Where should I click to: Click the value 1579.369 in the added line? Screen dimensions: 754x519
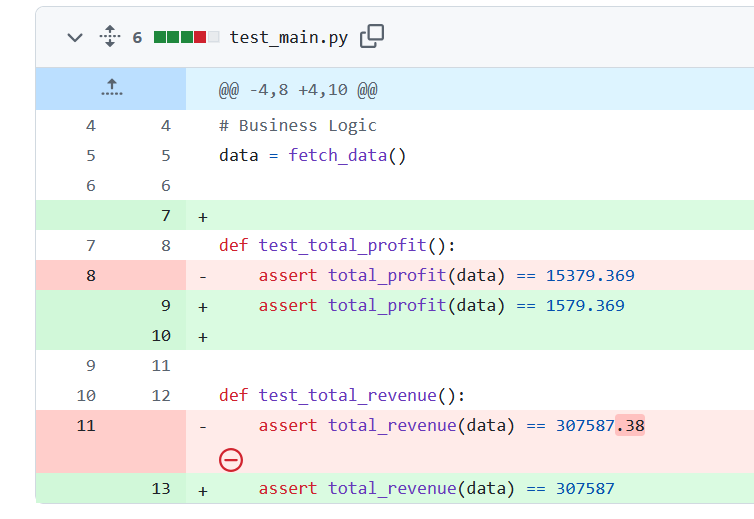coord(585,305)
